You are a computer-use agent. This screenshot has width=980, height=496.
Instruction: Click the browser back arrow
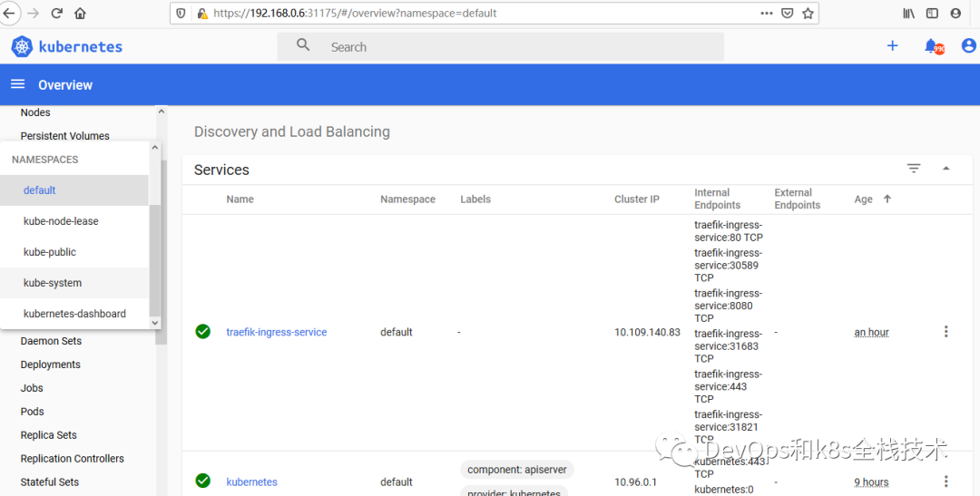(x=9, y=13)
